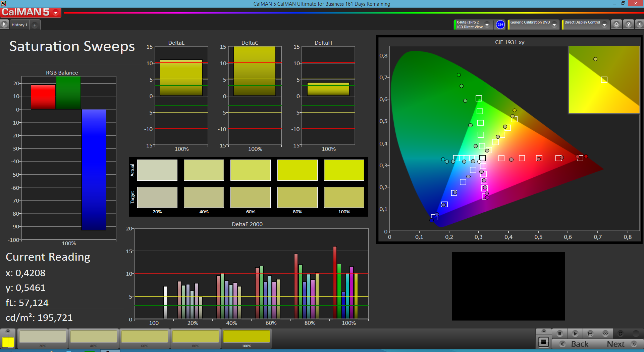Screen dimensions: 644x352
Task: Click the blue bar in the RGB Balance chart
Action: point(94,170)
